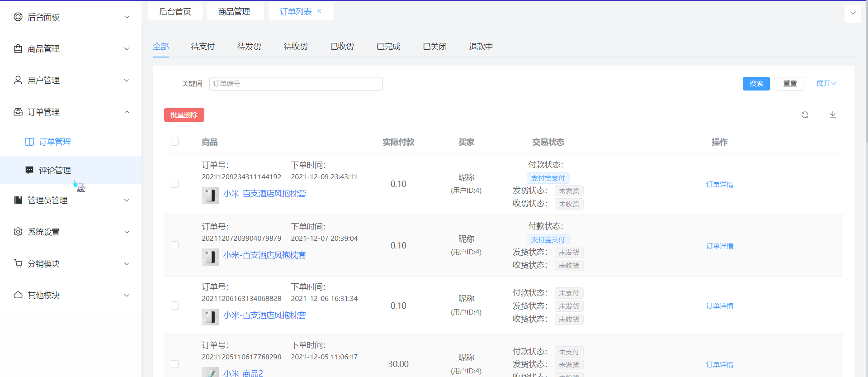This screenshot has height=377, width=868.
Task: Open 订单详情 for order 20211206163134068828
Action: pos(720,306)
